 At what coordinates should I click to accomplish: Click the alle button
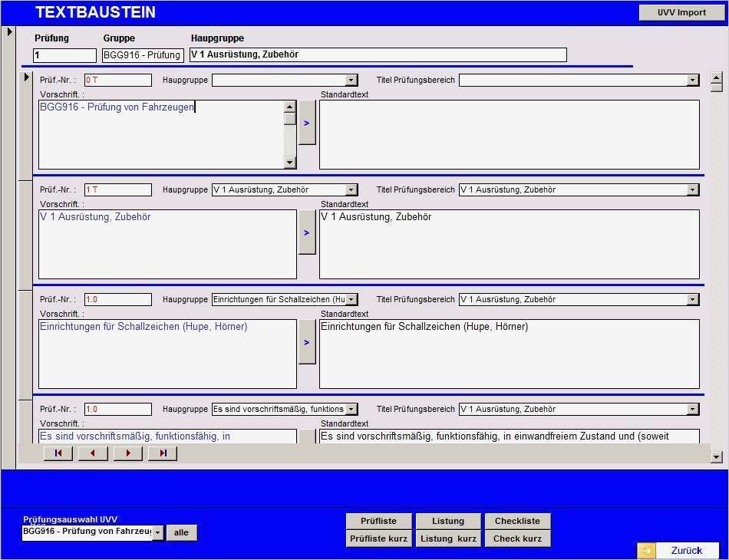(x=181, y=532)
